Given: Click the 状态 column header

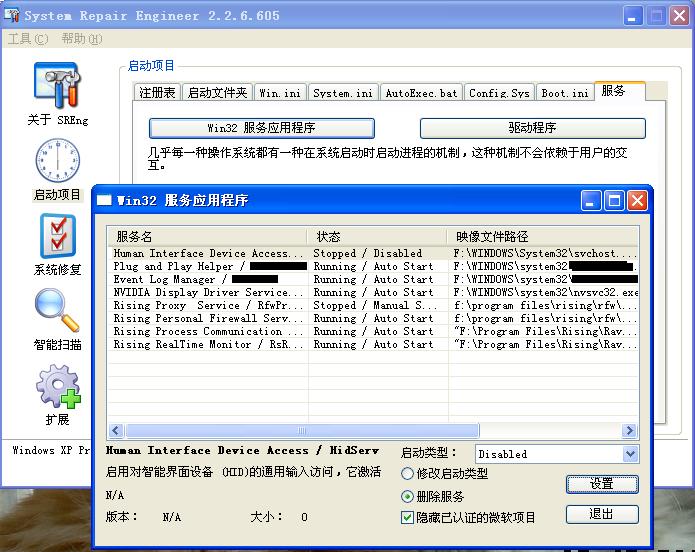Looking at the screenshot, I should [377, 236].
